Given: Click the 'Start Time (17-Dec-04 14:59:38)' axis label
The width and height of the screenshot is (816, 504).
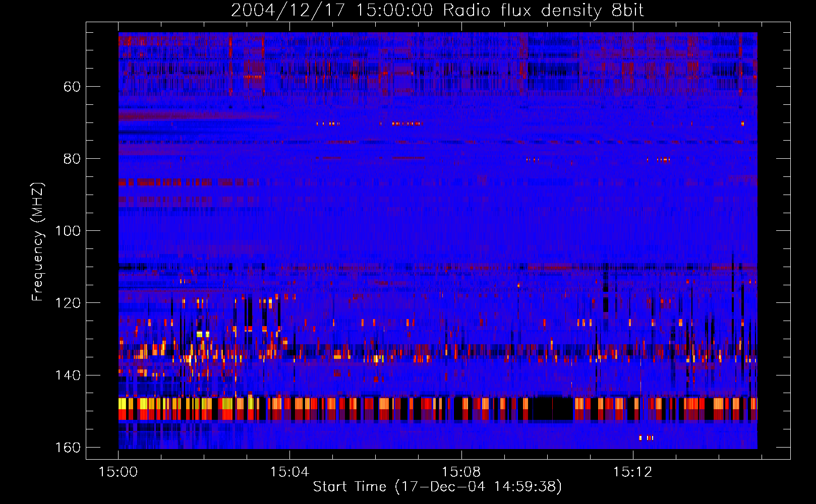Looking at the screenshot, I should pos(437,487).
